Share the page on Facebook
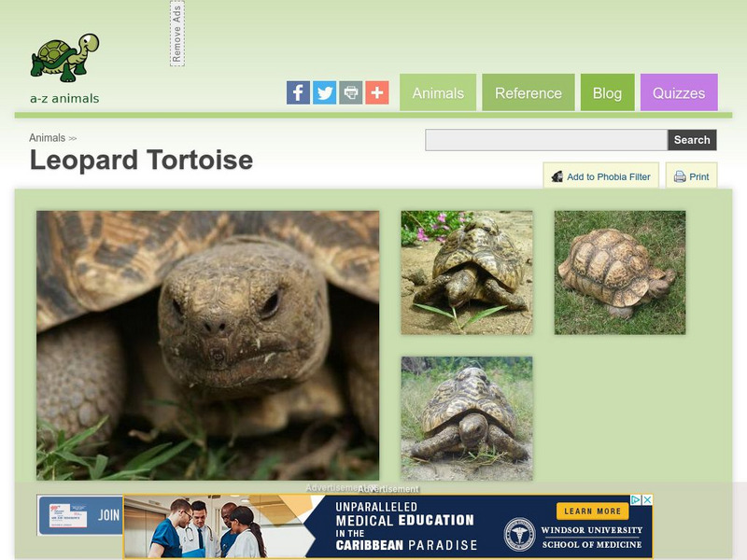747x560 pixels. click(x=297, y=91)
